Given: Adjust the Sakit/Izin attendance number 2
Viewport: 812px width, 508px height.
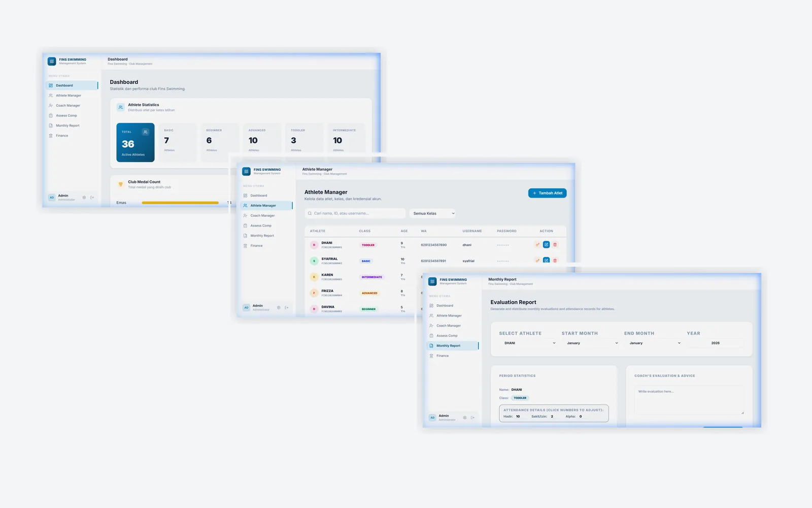Looking at the screenshot, I should (552, 417).
